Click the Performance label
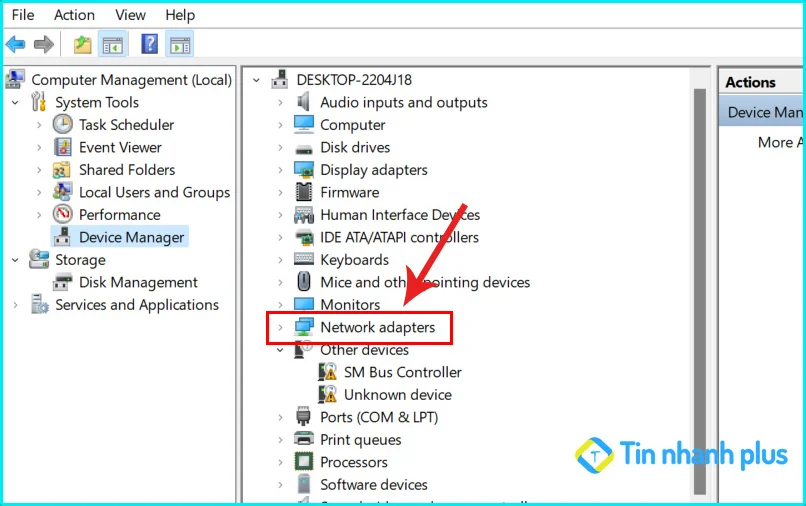 pos(120,214)
